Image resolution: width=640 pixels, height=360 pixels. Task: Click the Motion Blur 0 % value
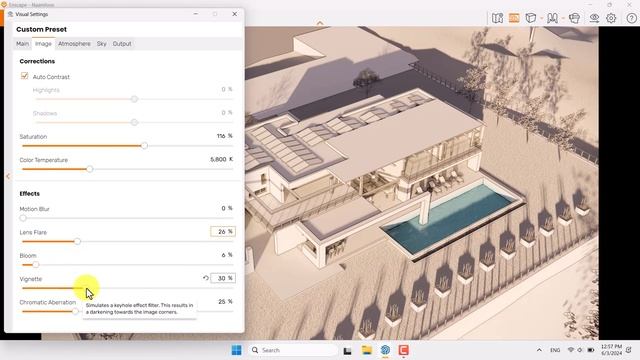(x=227, y=208)
